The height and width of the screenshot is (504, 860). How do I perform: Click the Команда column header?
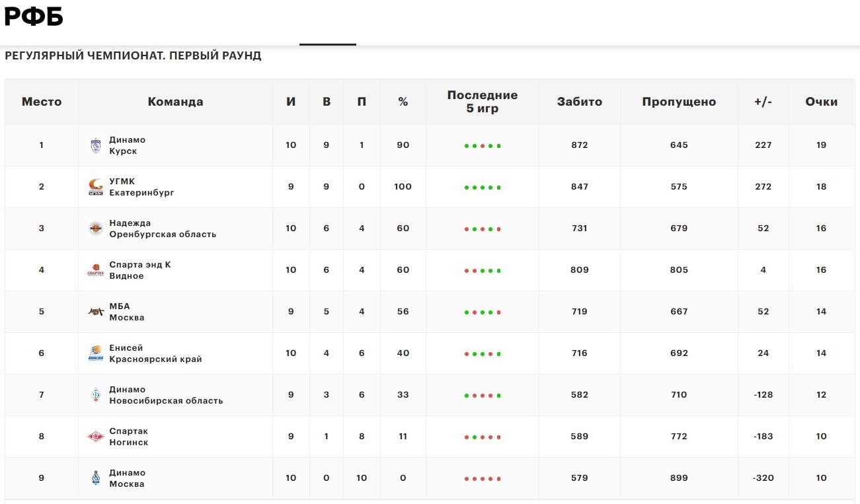pos(175,102)
